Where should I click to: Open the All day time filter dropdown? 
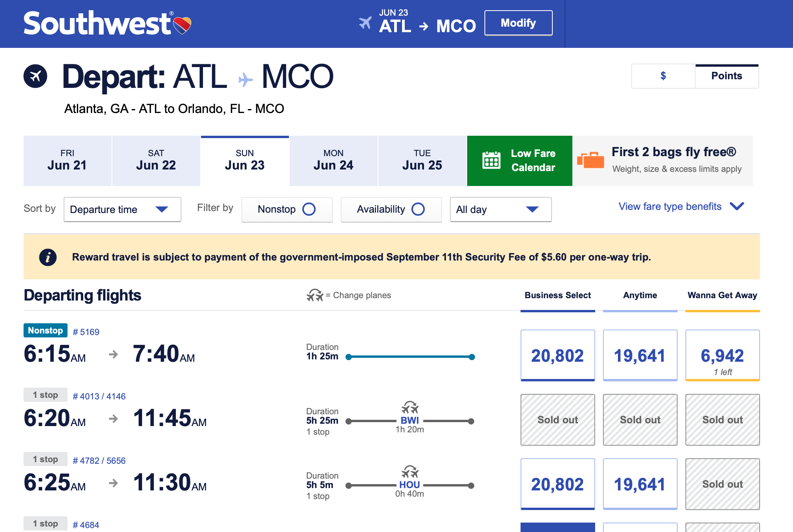(x=501, y=210)
